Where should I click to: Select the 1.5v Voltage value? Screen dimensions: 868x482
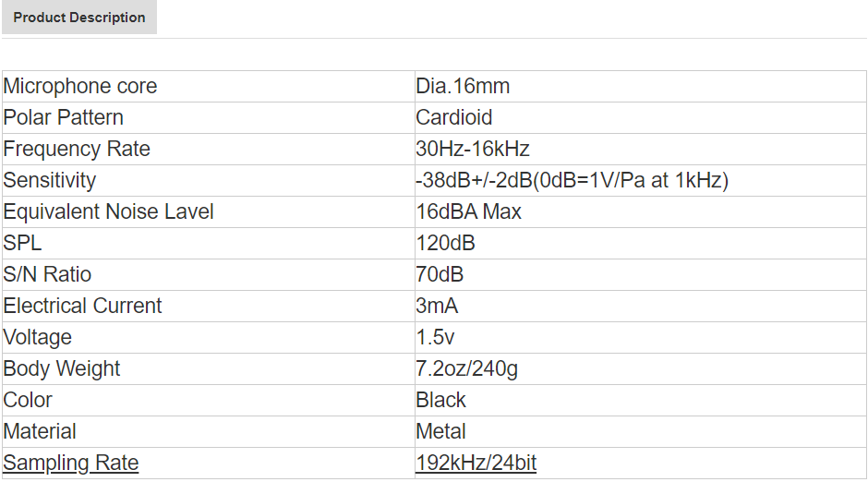tap(435, 337)
